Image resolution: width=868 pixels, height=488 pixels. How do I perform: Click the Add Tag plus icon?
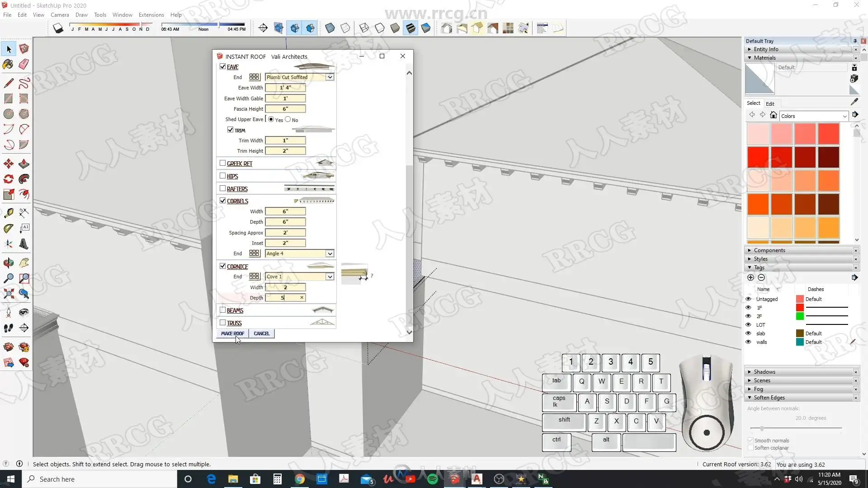click(x=750, y=277)
